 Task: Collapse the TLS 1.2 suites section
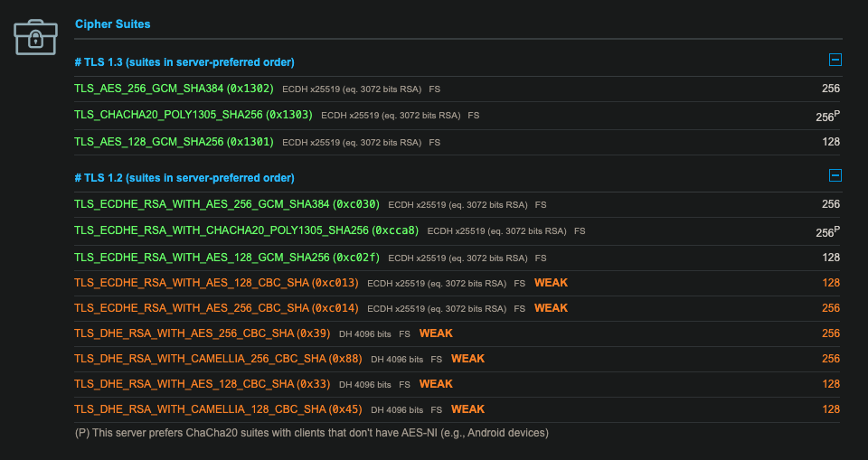[835, 176]
